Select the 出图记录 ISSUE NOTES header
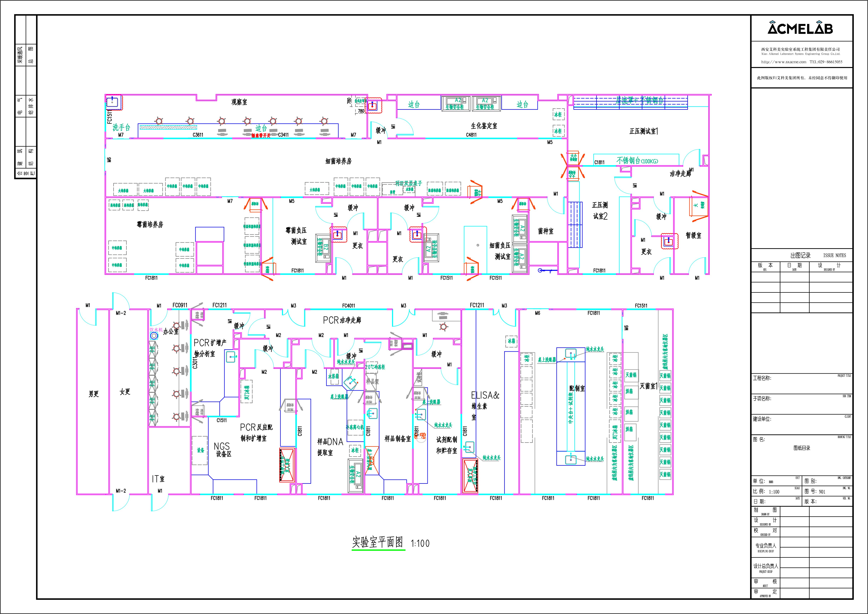 [x=818, y=255]
